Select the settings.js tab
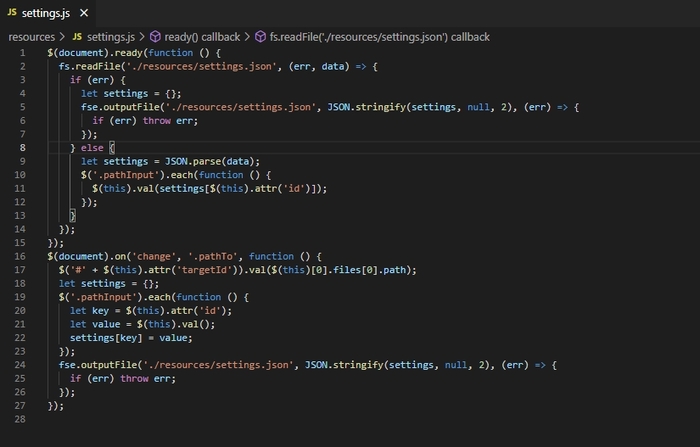This screenshot has height=447, width=700. pyautogui.click(x=47, y=14)
